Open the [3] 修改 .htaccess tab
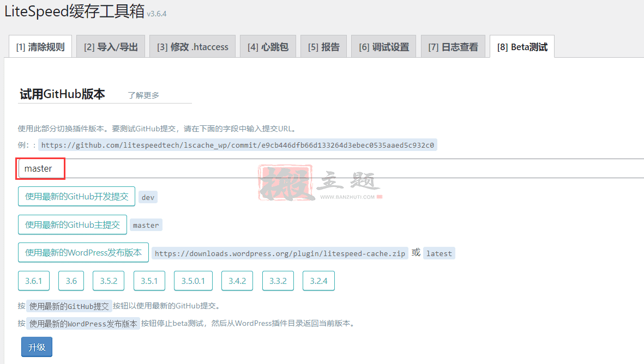 [x=192, y=47]
